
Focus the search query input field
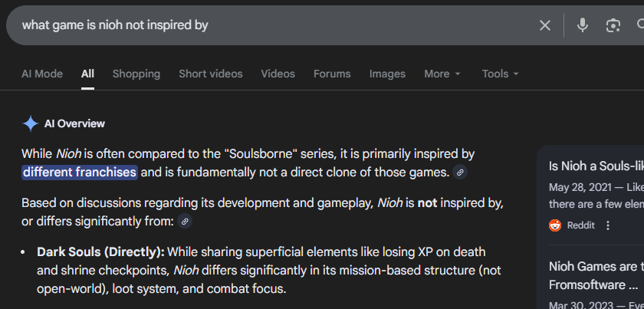pyautogui.click(x=268, y=25)
